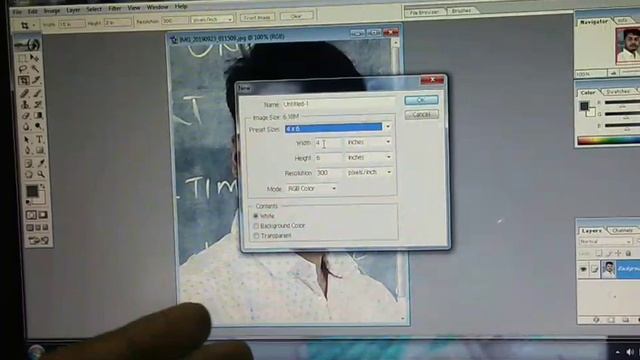Click Front Image button in options bar
Viewport: 640px width, 360px height.
[x=257, y=18]
